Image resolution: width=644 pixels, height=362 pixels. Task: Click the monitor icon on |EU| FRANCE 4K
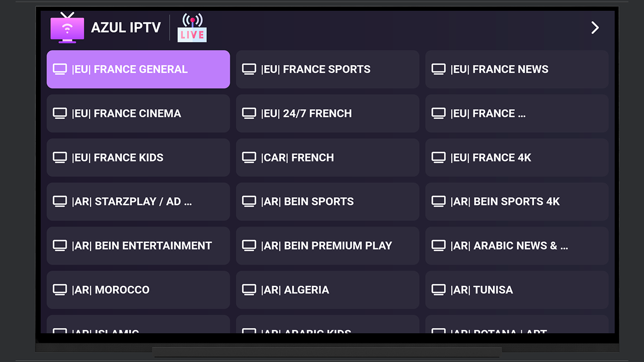[438, 157]
